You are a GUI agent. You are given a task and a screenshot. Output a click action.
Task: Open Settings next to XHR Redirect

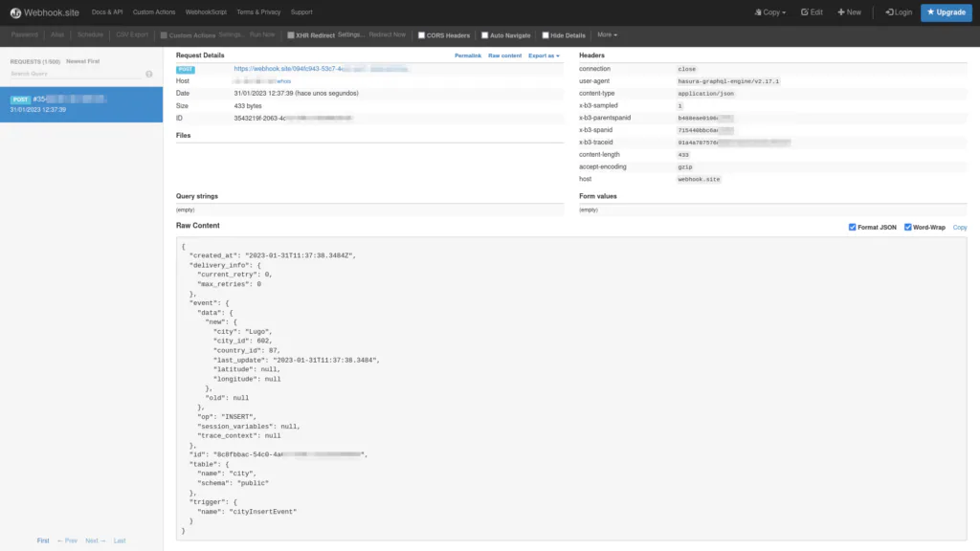click(350, 35)
